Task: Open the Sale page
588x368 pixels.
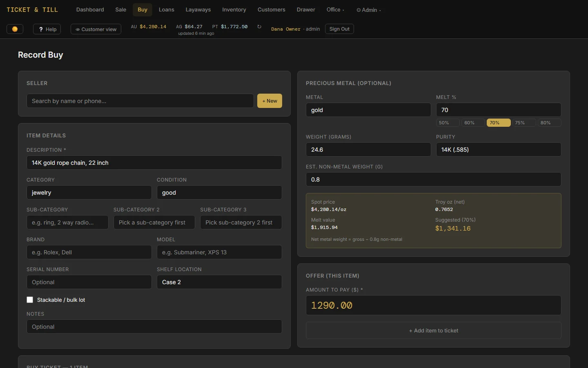Action: 121,10
